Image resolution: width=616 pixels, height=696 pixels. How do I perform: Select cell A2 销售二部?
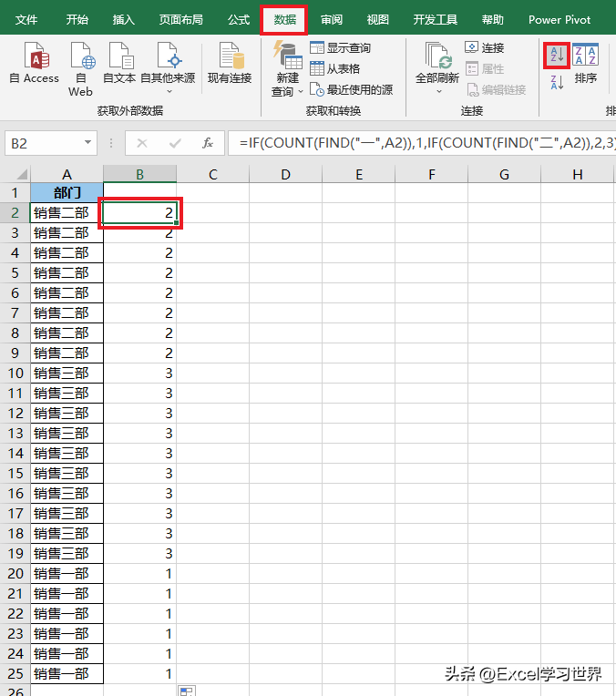click(67, 212)
